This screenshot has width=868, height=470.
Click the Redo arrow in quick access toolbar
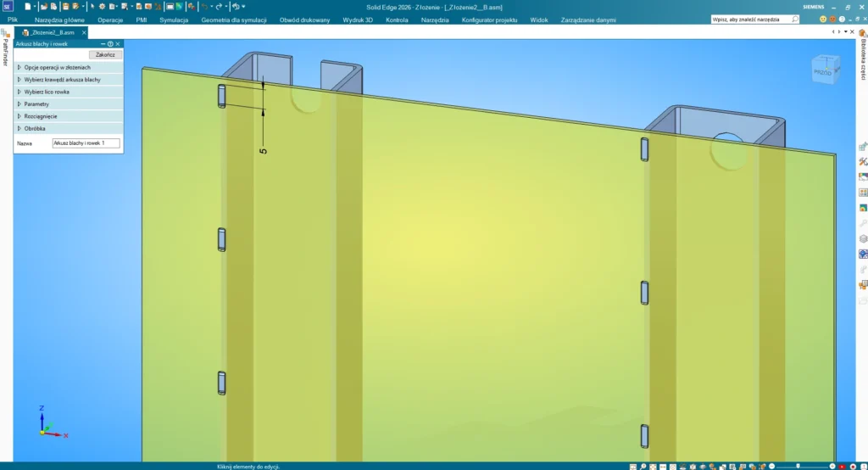point(218,7)
